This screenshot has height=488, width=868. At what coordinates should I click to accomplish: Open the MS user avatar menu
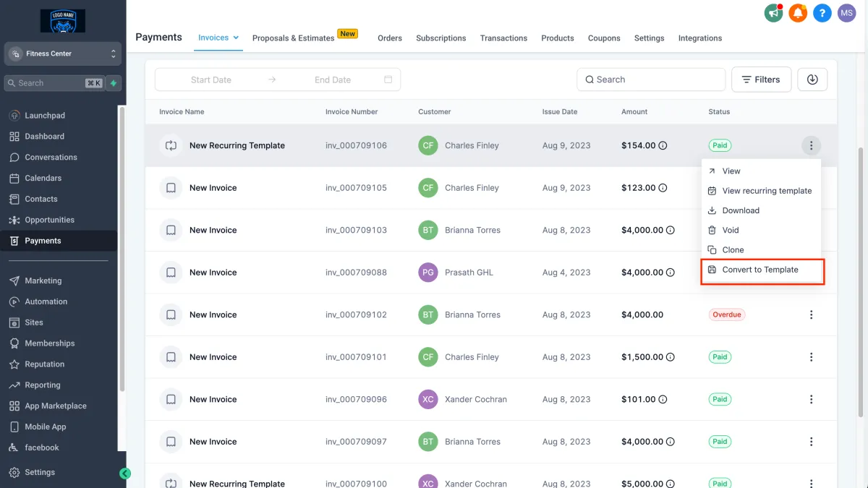click(x=846, y=13)
